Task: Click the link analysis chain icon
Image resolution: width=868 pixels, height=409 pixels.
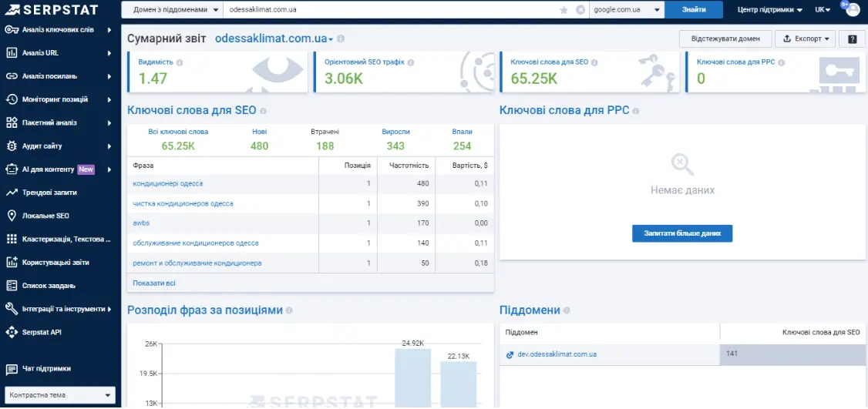Action: point(12,76)
